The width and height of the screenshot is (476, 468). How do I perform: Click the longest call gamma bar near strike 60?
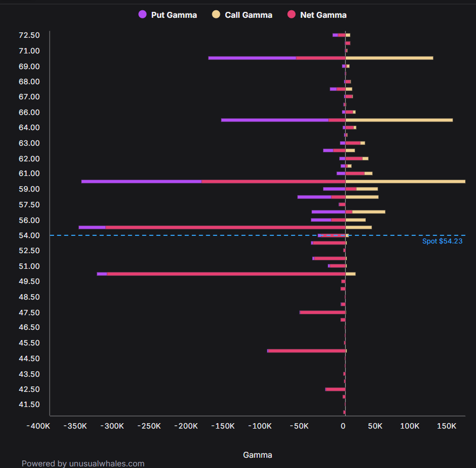pyautogui.click(x=405, y=181)
